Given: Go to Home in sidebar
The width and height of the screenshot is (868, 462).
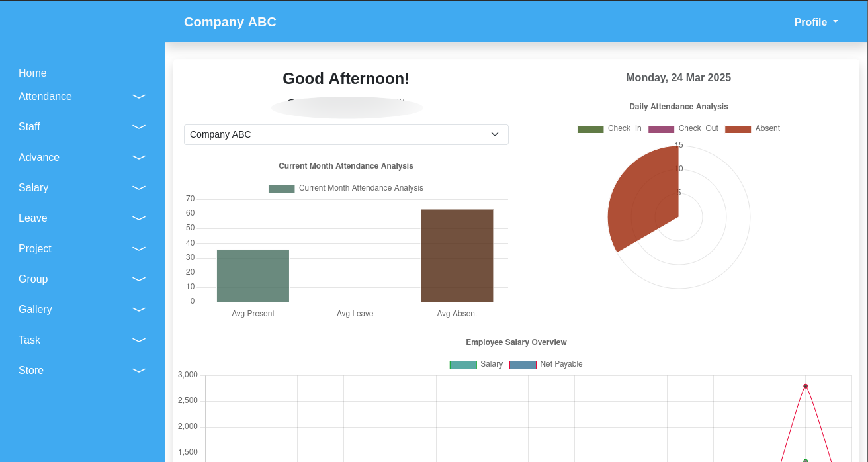Looking at the screenshot, I should pos(32,73).
